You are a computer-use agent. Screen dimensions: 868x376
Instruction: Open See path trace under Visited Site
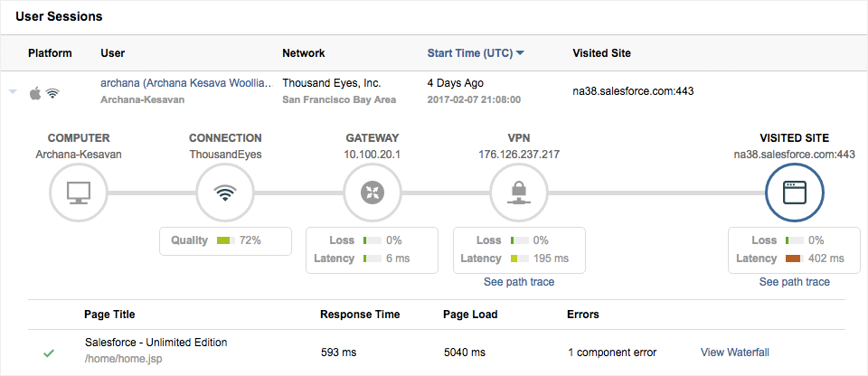[x=794, y=282]
